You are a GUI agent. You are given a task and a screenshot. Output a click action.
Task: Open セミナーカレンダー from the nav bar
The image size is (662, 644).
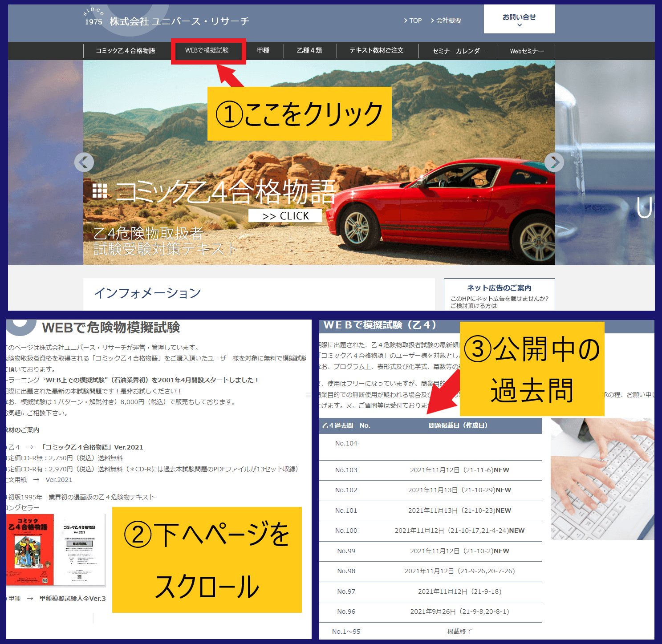tap(459, 51)
